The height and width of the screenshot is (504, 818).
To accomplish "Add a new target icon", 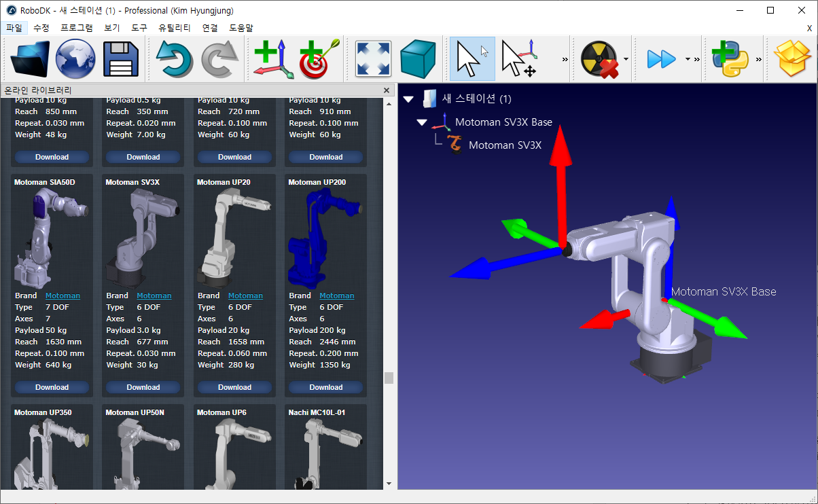I will [318, 59].
